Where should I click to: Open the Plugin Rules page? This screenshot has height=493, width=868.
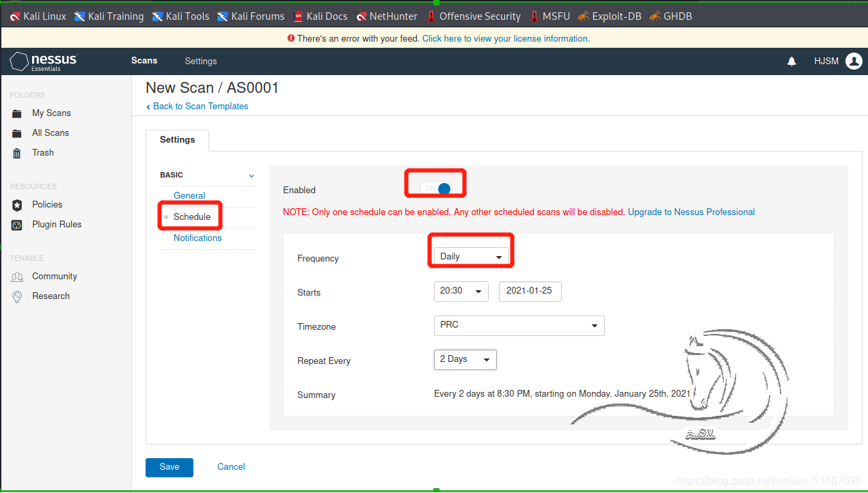[x=57, y=225]
